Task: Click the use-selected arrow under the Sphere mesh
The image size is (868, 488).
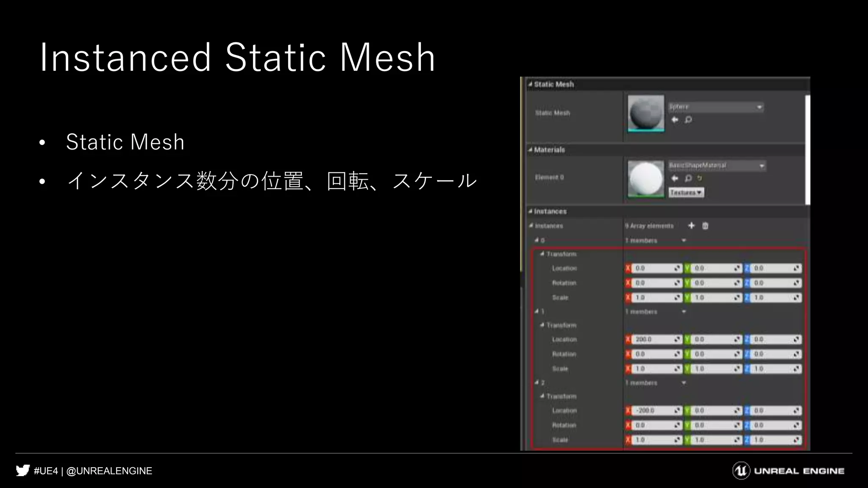Action: 674,120
